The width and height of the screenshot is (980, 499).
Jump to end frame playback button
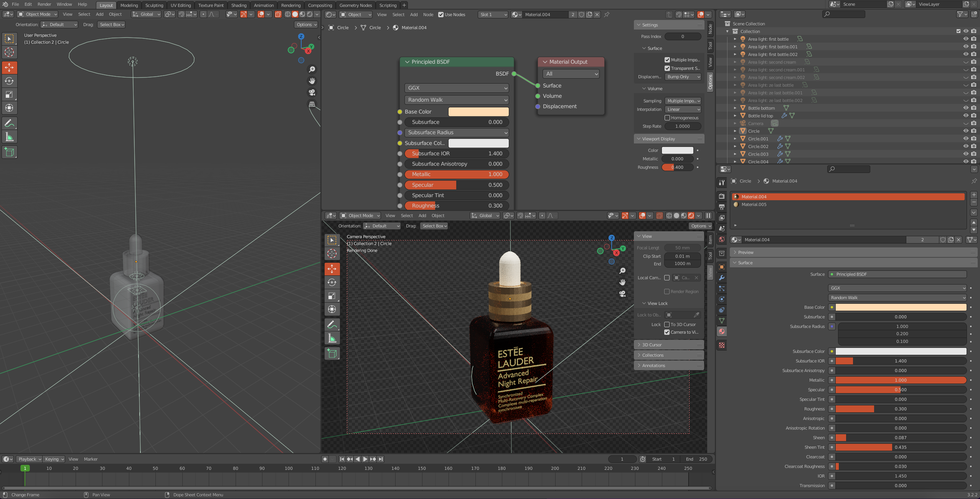click(x=381, y=459)
